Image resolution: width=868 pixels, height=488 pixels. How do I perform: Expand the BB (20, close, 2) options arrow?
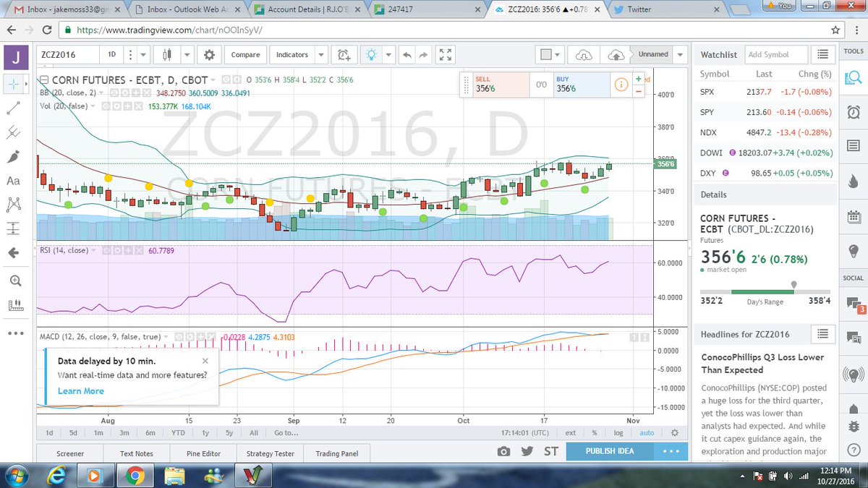point(102,93)
